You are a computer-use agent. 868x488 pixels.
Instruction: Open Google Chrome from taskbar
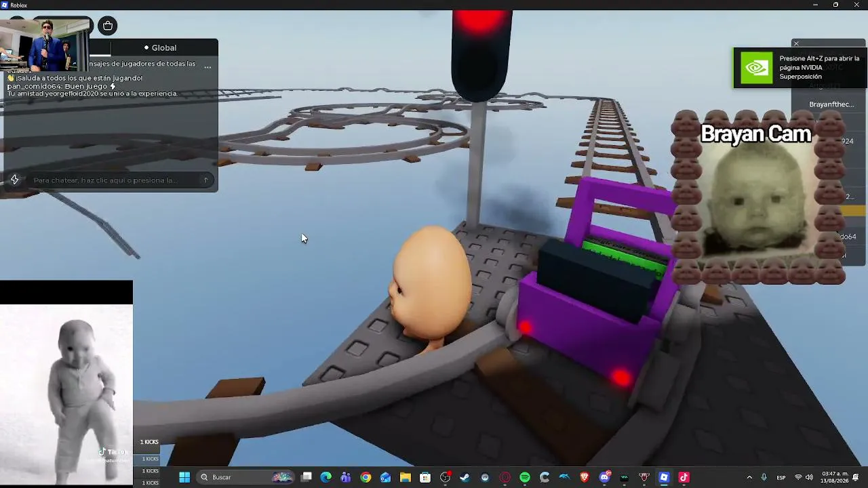pyautogui.click(x=366, y=477)
